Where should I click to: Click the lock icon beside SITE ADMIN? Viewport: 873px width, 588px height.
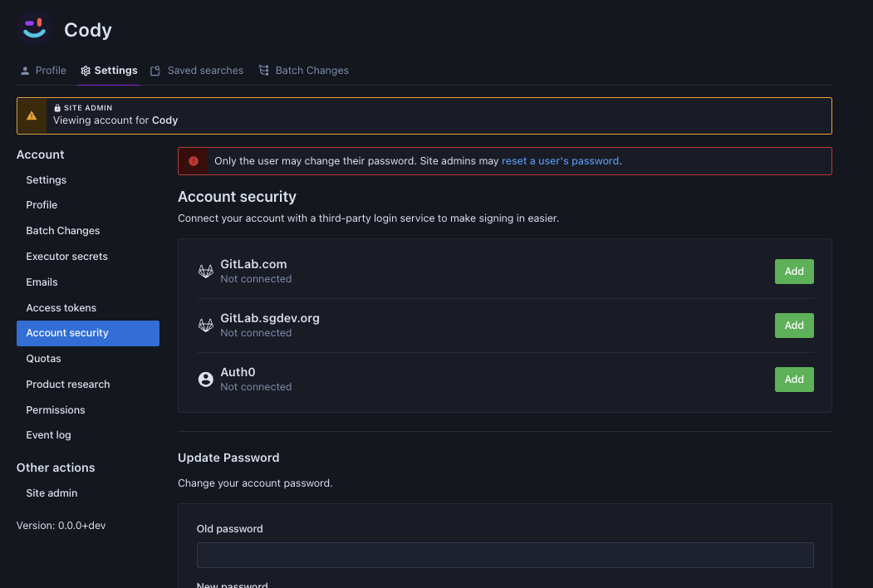coord(56,108)
